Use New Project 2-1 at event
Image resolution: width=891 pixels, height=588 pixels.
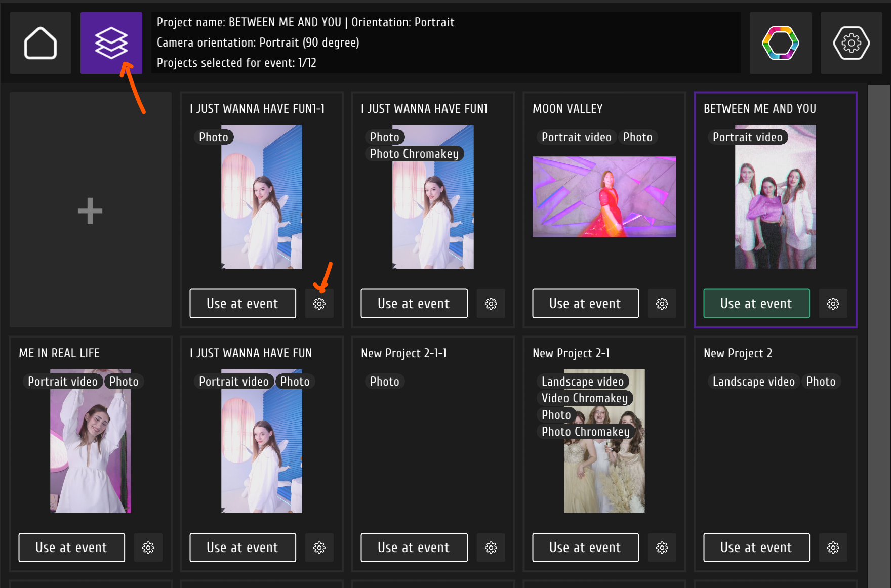click(586, 548)
